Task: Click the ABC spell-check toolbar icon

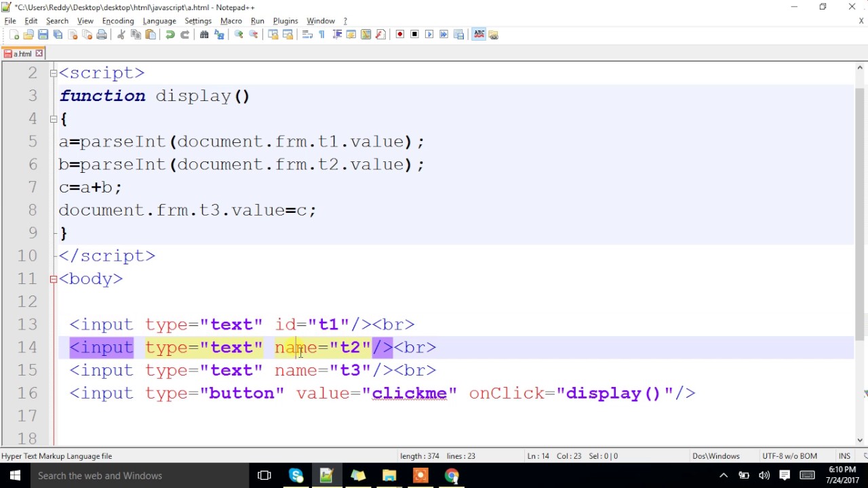Action: (x=479, y=35)
